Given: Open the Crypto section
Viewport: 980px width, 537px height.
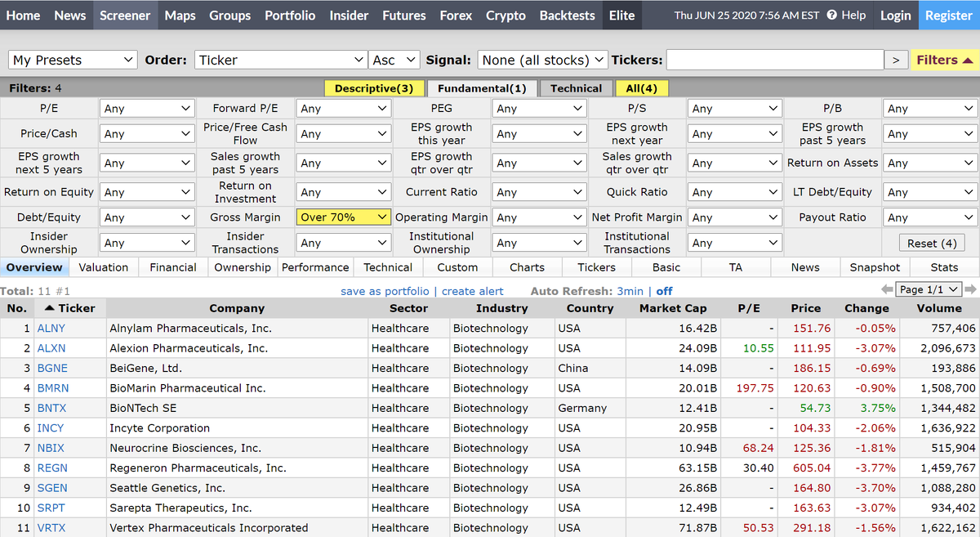Looking at the screenshot, I should [506, 16].
